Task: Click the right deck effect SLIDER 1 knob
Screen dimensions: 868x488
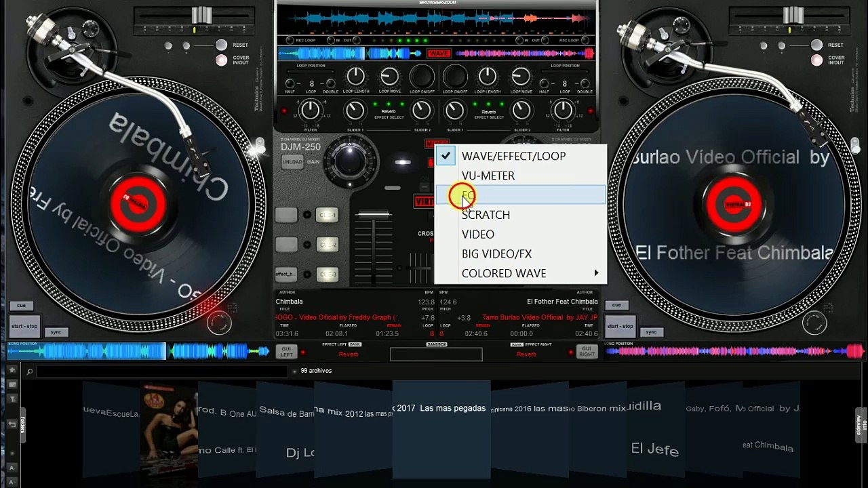Action: pyautogui.click(x=455, y=110)
